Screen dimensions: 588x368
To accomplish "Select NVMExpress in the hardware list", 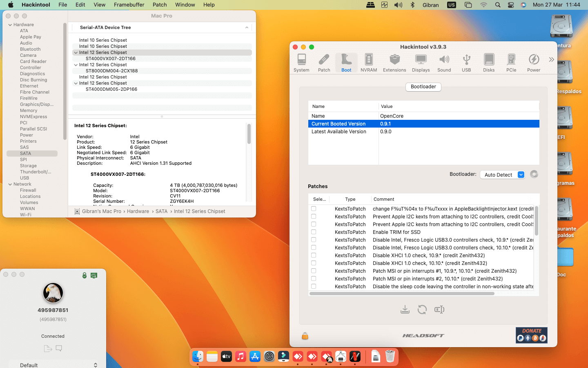I will tap(33, 117).
